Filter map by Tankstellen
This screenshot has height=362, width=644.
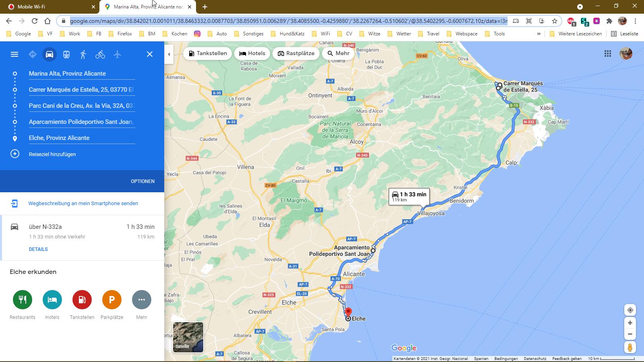[208, 53]
